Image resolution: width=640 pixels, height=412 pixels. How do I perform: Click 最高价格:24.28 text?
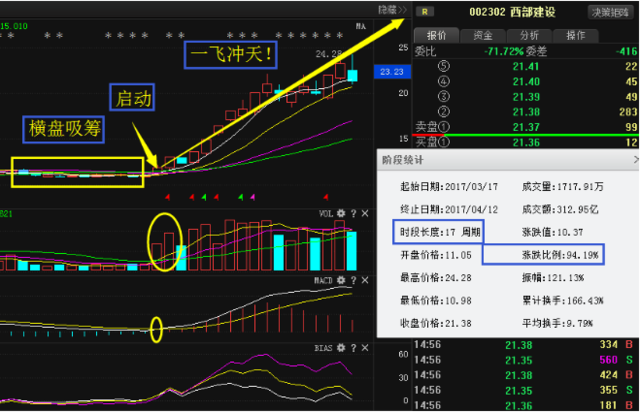point(436,278)
